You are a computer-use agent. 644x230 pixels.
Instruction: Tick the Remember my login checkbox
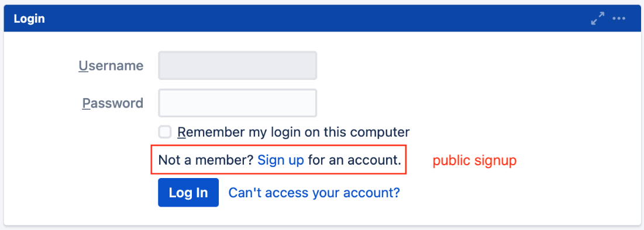[165, 133]
